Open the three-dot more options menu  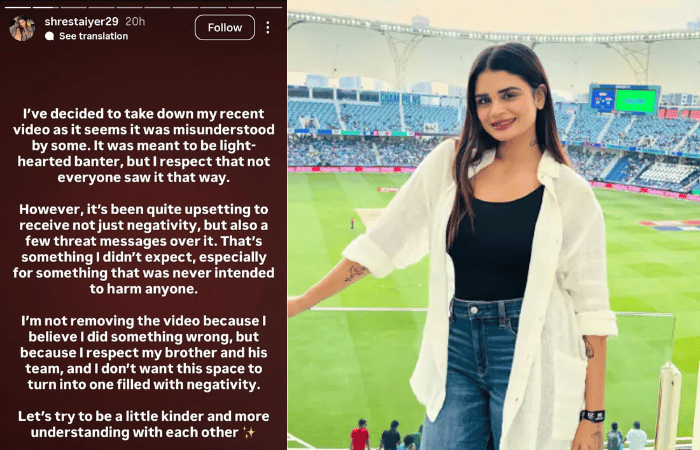click(x=267, y=28)
